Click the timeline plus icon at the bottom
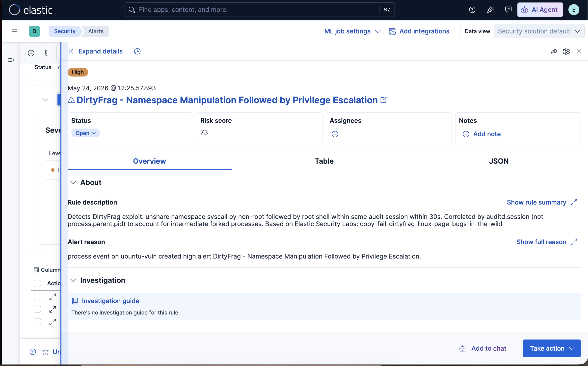The height and width of the screenshot is (366, 588). (x=33, y=352)
